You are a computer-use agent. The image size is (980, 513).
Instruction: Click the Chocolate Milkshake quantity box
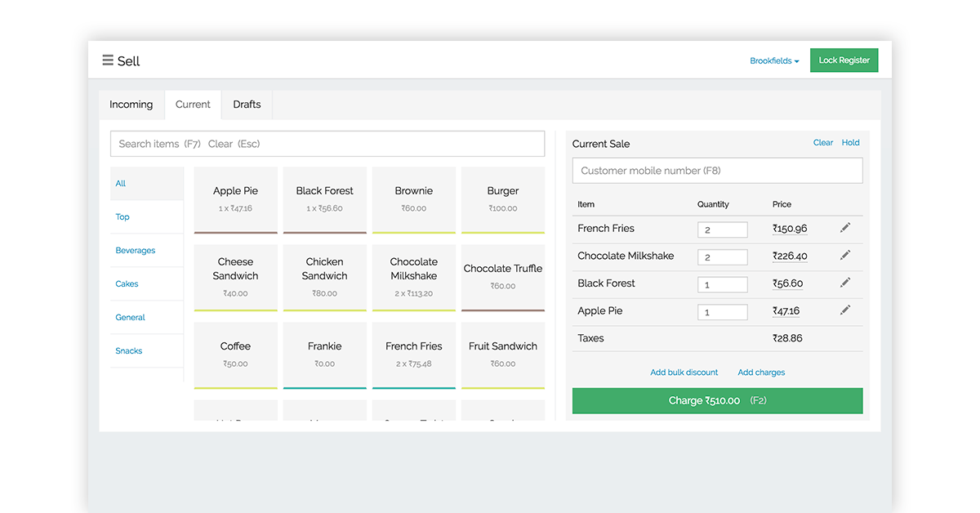coord(723,256)
